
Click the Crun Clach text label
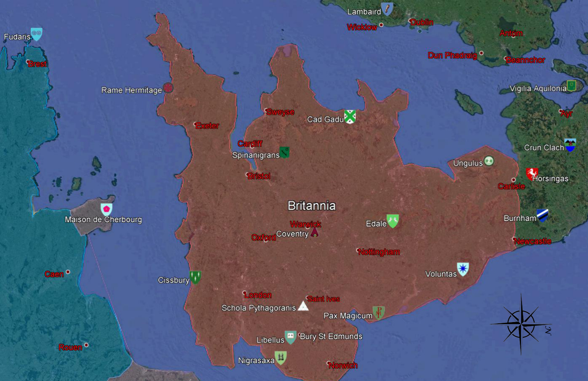544,148
